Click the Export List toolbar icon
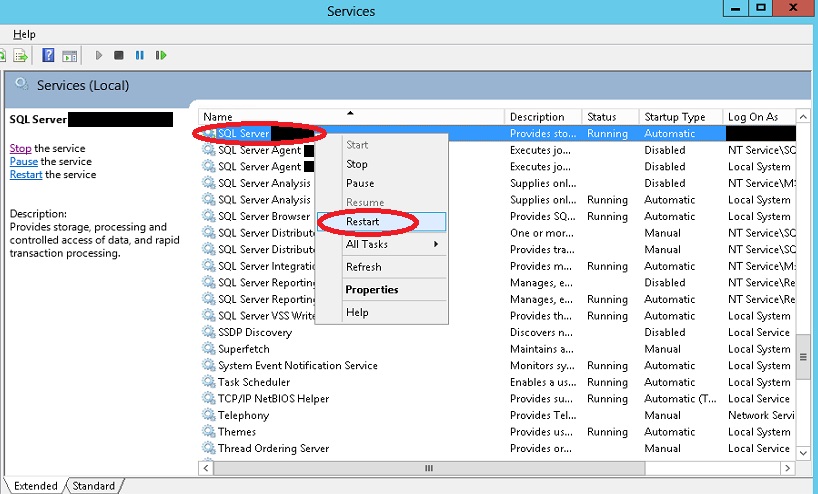Screen dimensions: 818x494 (x=20, y=55)
